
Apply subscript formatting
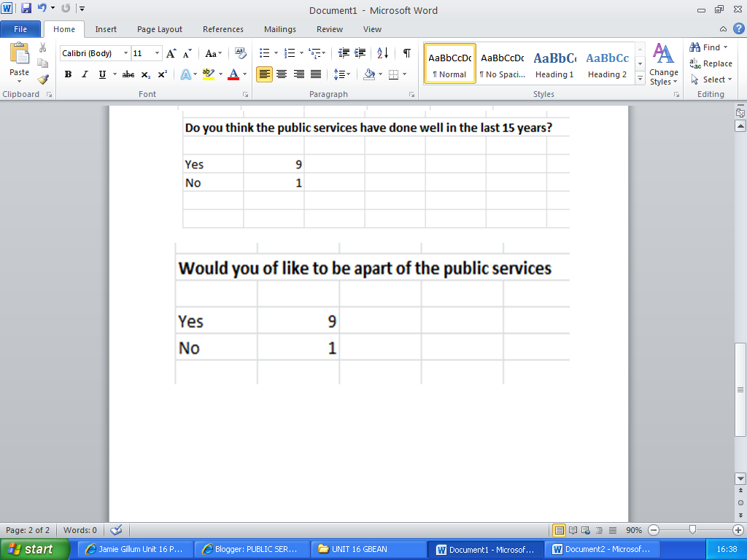point(146,74)
